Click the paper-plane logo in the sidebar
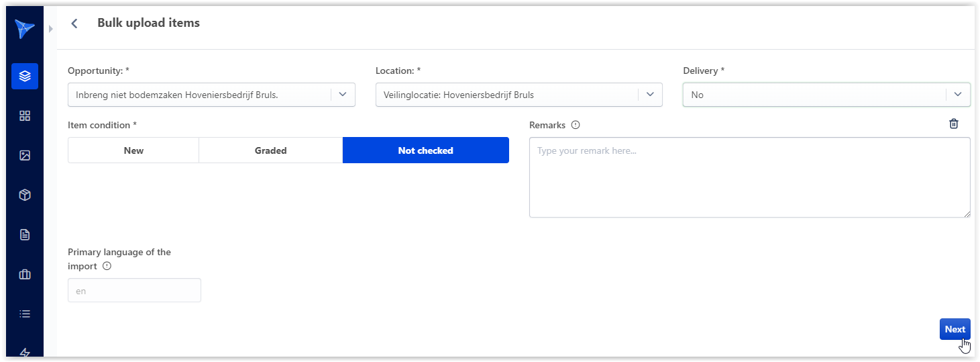Viewport: 980px width, 362px height. [x=24, y=30]
